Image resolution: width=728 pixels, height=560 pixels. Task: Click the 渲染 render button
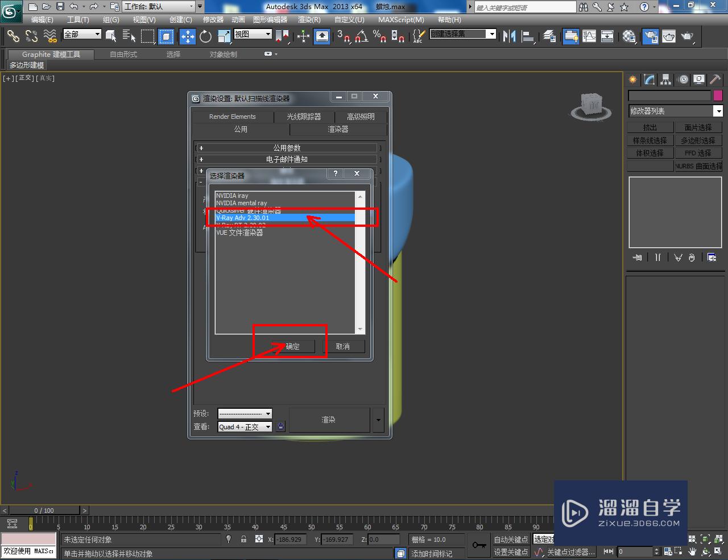[329, 420]
